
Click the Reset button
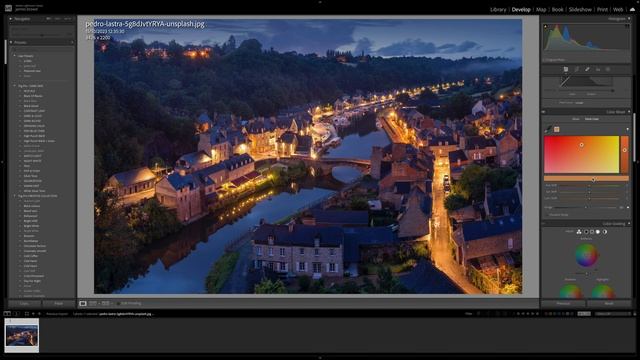[x=609, y=304]
